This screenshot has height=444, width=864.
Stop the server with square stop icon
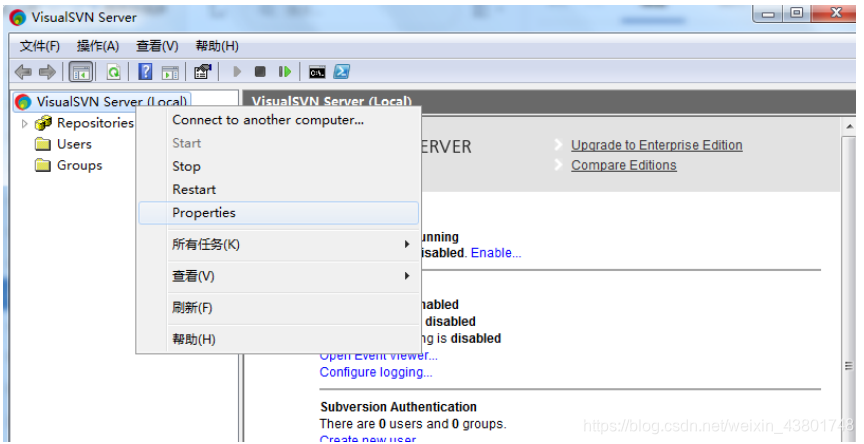coord(260,72)
